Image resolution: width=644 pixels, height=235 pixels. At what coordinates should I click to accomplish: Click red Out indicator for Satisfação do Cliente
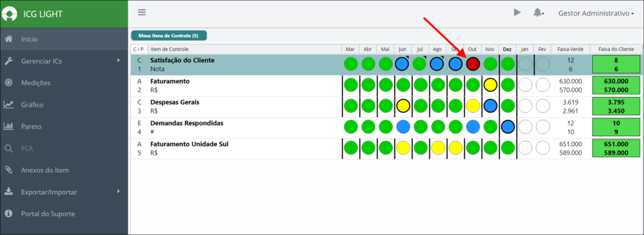click(x=473, y=64)
